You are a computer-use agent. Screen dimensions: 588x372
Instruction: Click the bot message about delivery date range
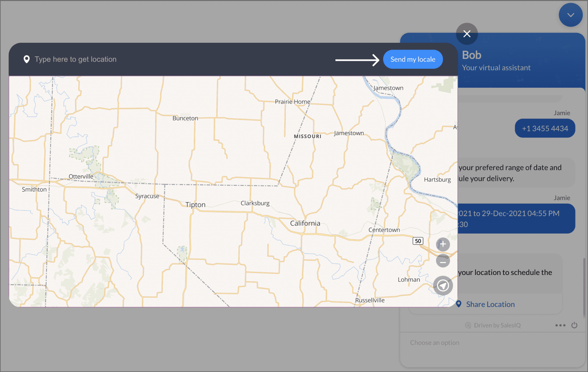click(516, 173)
